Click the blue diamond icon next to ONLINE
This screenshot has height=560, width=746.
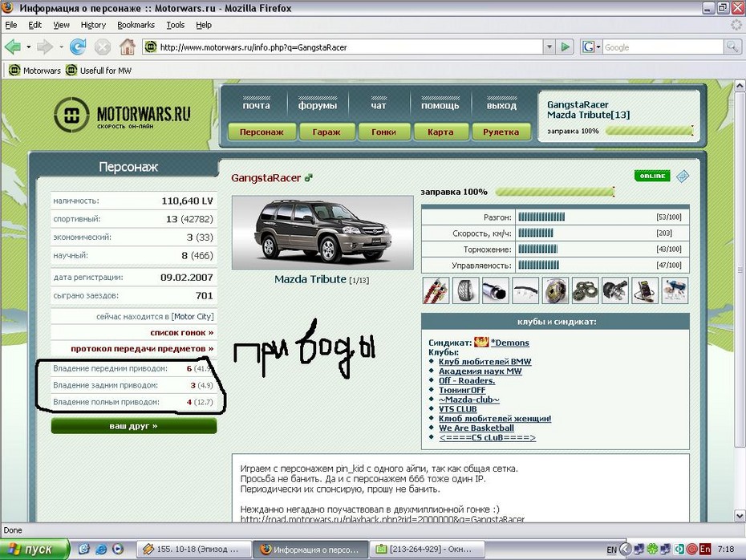pyautogui.click(x=683, y=176)
